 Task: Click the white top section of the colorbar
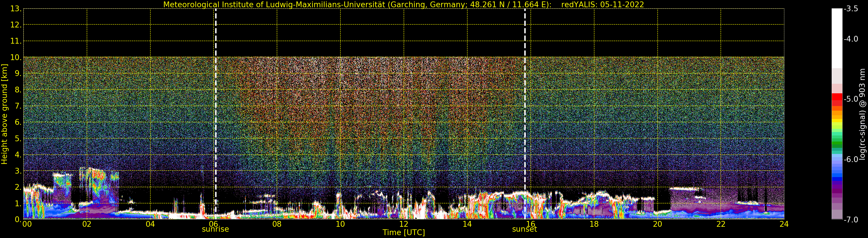[x=837, y=39]
